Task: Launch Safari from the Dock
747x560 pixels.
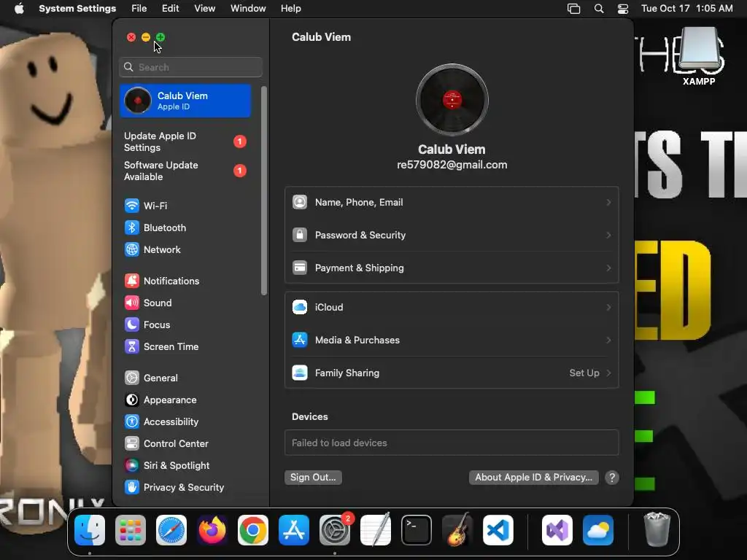Action: [x=171, y=530]
